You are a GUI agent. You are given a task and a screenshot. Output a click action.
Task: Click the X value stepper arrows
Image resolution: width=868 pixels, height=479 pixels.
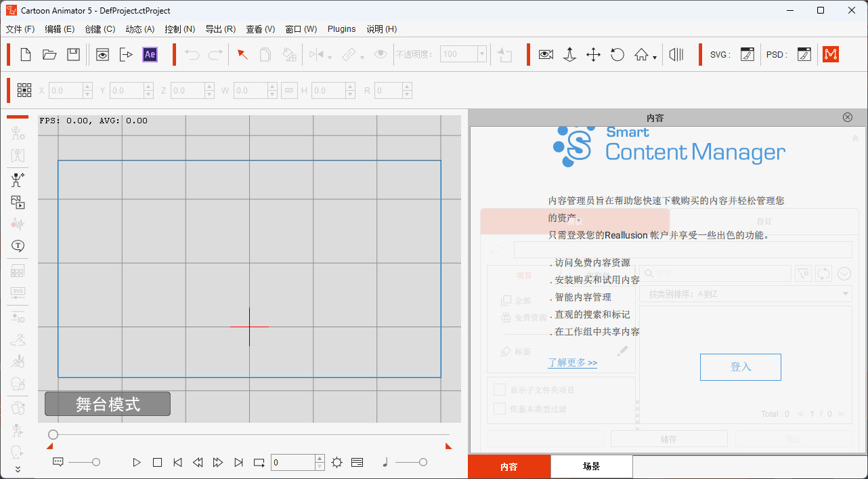click(87, 90)
